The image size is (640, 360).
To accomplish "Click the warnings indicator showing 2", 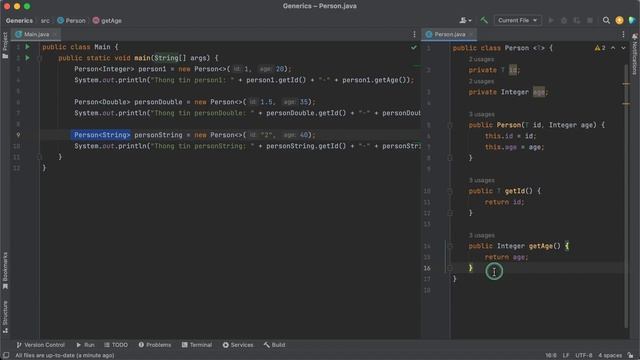I will pyautogui.click(x=600, y=48).
